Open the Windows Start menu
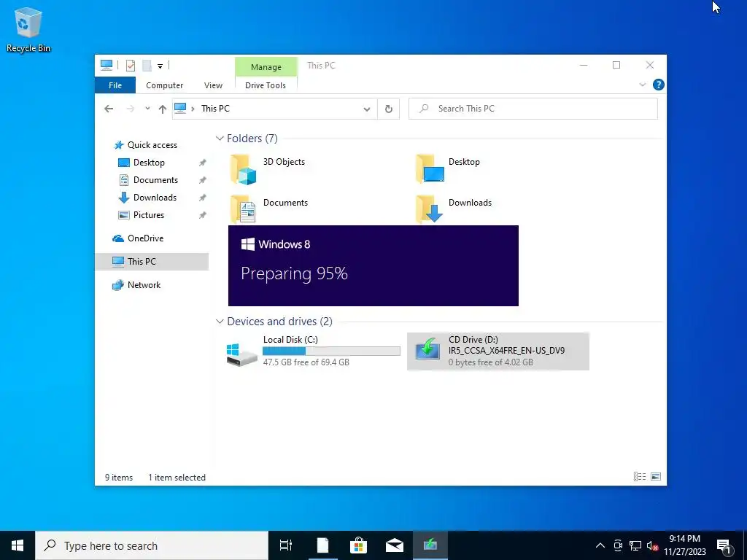747x560 pixels. click(x=18, y=545)
